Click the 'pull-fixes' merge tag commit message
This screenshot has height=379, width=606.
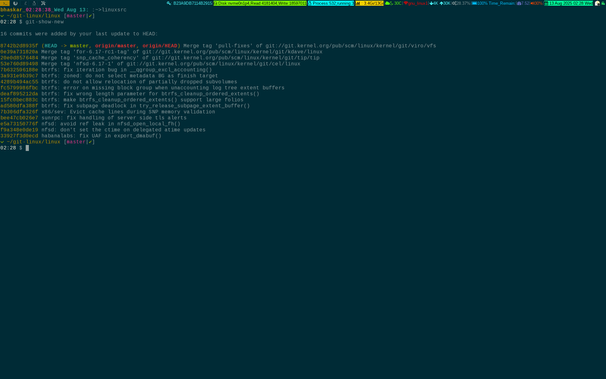310,46
